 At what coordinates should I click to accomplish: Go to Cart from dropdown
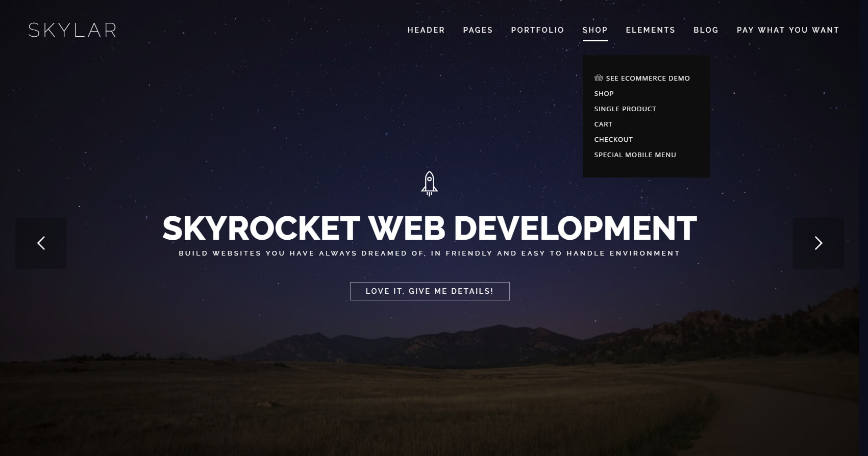click(603, 124)
